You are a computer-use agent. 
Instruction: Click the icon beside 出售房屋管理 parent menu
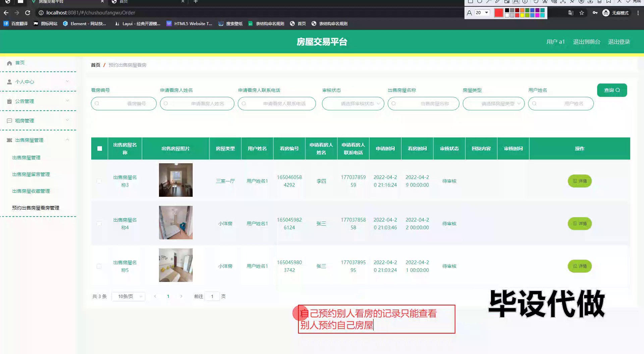(x=9, y=140)
